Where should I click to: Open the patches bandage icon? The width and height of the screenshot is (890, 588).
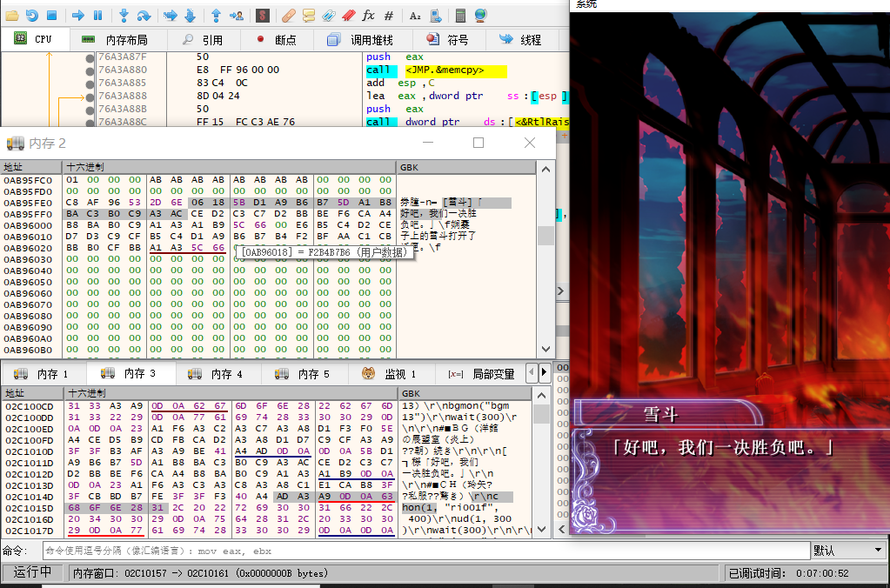(290, 15)
